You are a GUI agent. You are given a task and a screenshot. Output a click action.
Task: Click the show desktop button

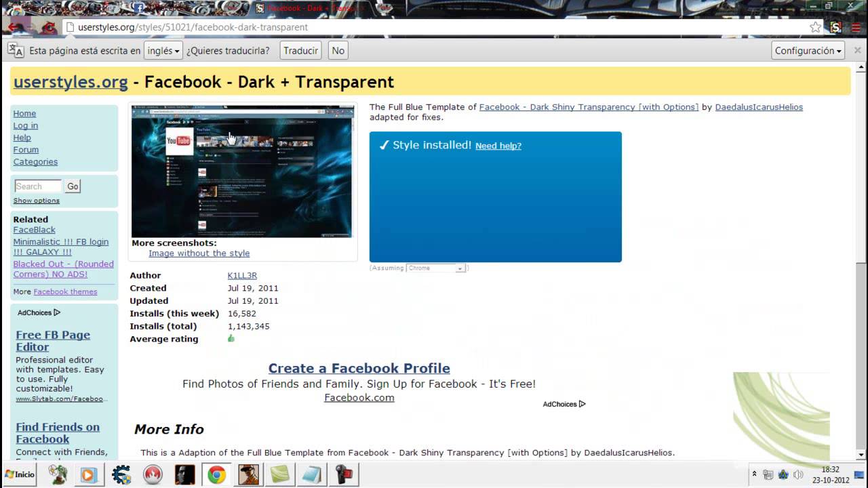coord(859,474)
